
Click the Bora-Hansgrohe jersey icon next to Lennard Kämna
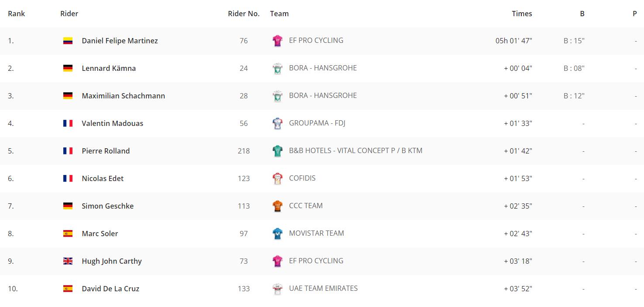[x=277, y=68]
